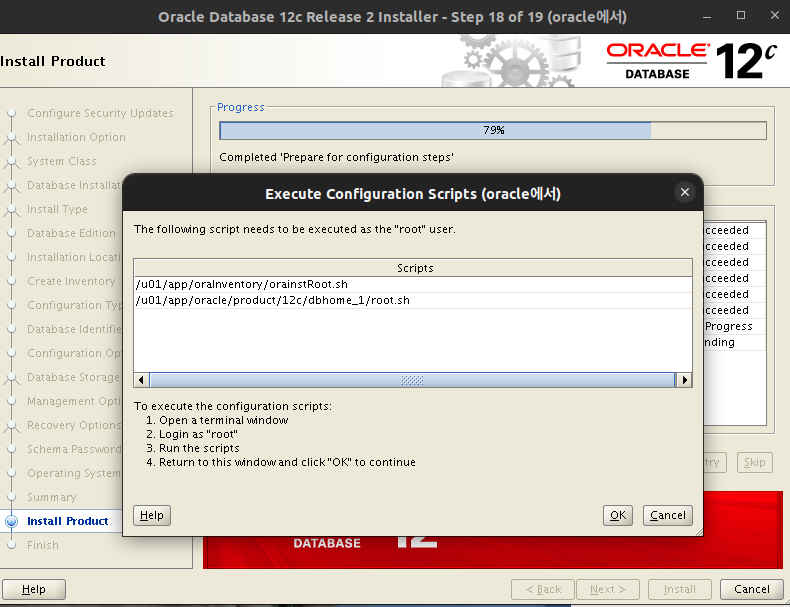
Task: Select Summary step in sidebar
Action: coord(51,497)
